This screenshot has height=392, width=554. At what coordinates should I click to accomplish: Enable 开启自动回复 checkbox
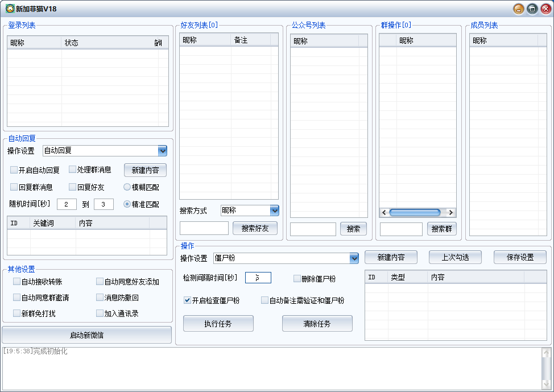pyautogui.click(x=14, y=170)
